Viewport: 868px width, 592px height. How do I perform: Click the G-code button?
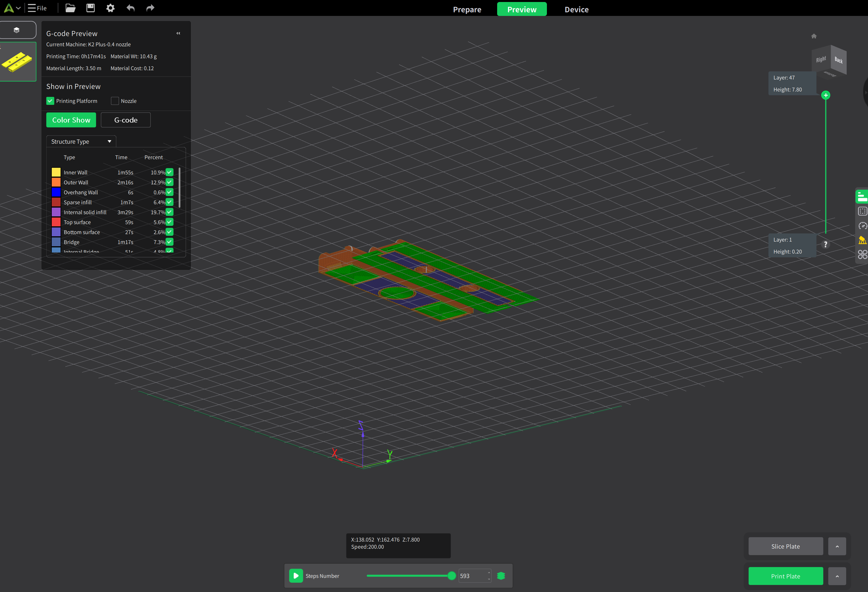(125, 120)
